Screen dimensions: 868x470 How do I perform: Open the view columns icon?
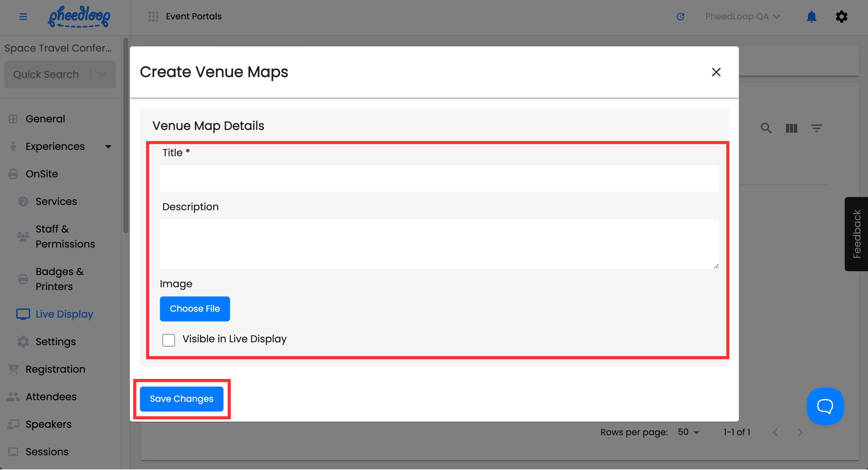[791, 128]
